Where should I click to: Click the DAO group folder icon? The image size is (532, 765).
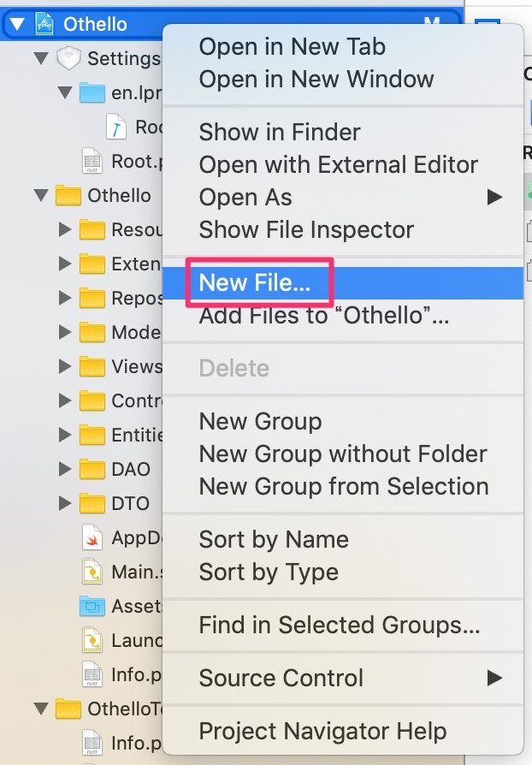92,469
